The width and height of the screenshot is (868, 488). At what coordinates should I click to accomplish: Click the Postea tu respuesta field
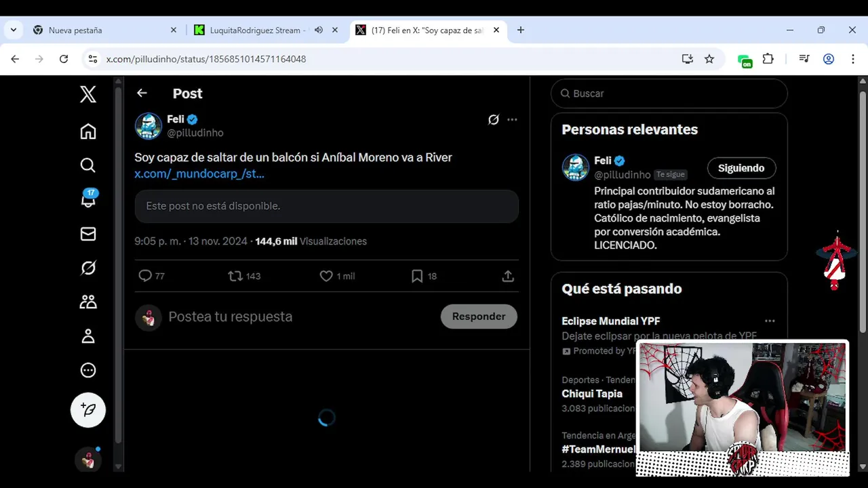(231, 317)
